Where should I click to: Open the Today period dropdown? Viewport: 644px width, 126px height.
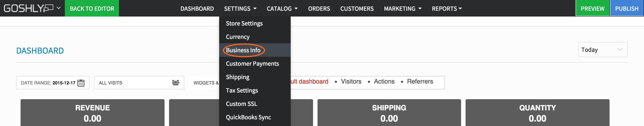pos(602,50)
